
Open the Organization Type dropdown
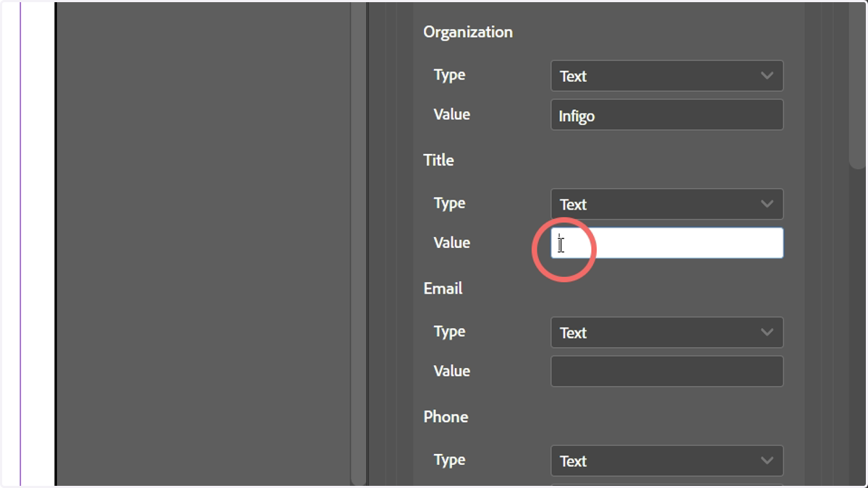[x=667, y=76]
